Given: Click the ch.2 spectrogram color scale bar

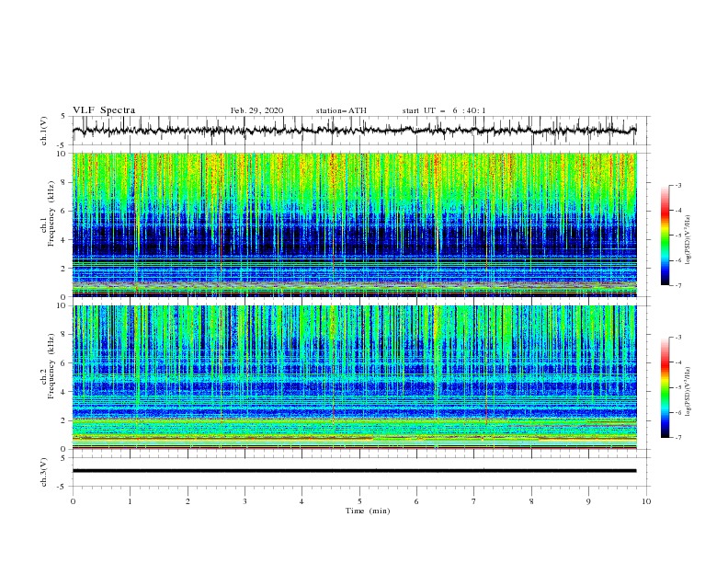Looking at the screenshot, I should (x=665, y=387).
